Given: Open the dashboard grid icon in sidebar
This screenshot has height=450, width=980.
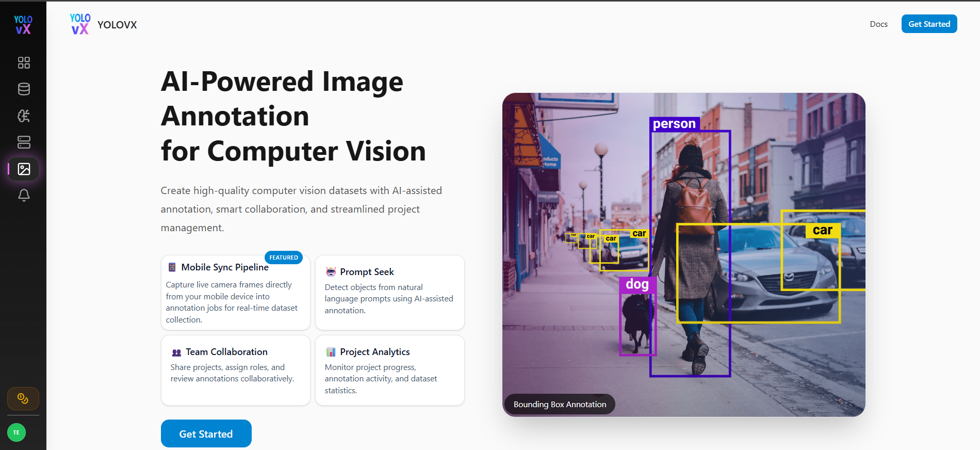Looking at the screenshot, I should 24,62.
